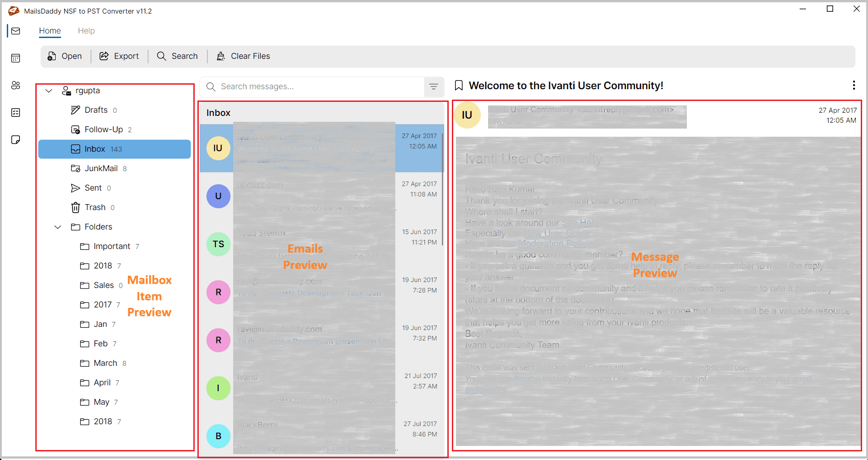
Task: Select the Sales folder
Action: click(x=115, y=285)
